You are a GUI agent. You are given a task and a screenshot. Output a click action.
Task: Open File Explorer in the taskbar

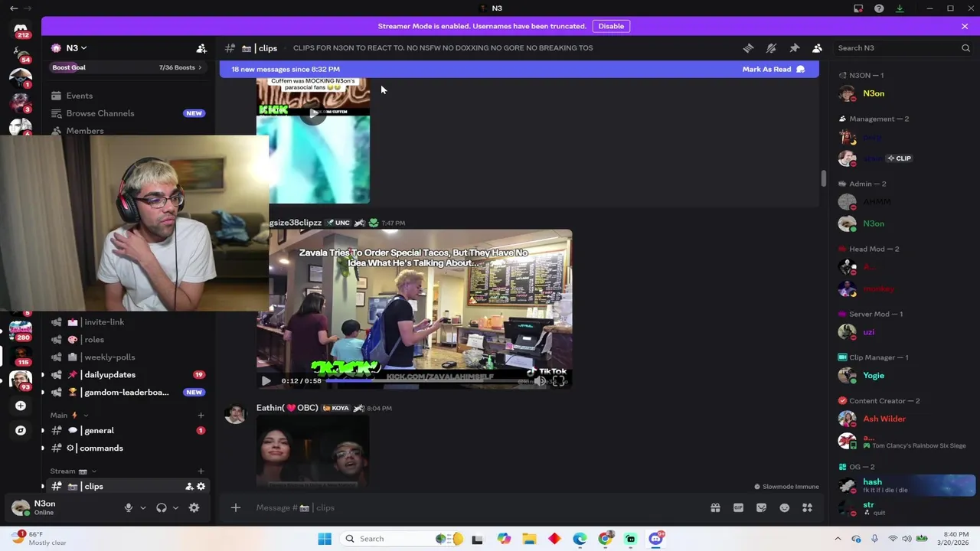tap(529, 539)
